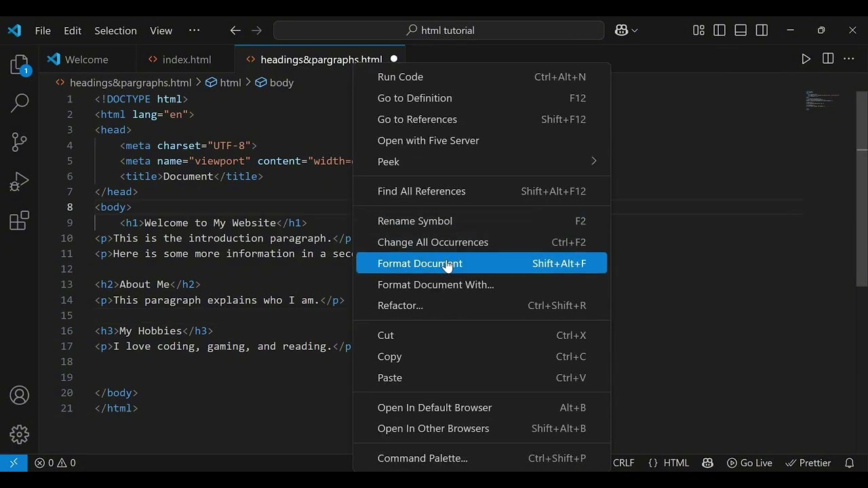This screenshot has width=868, height=488.
Task: Toggle the secondary side bar layout button
Action: 762,30
